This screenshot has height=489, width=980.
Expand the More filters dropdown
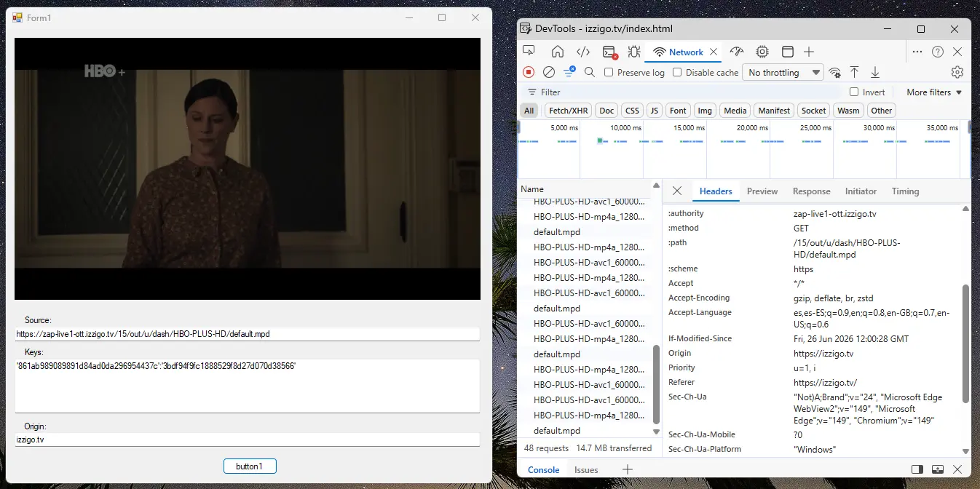(934, 92)
